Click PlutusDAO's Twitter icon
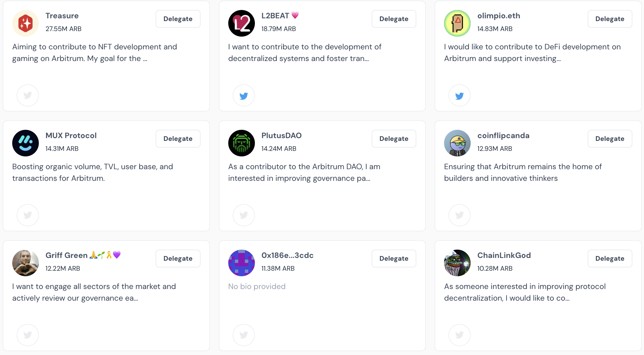The height and width of the screenshot is (355, 644). [244, 215]
